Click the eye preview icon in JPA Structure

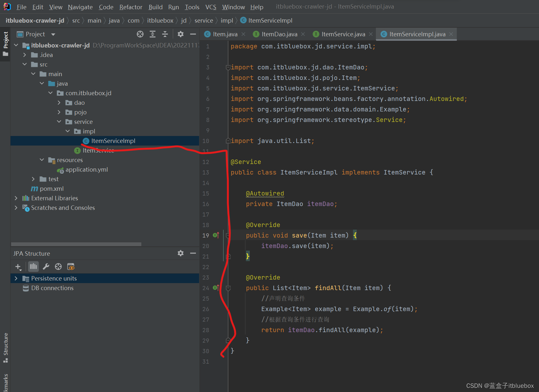point(71,267)
